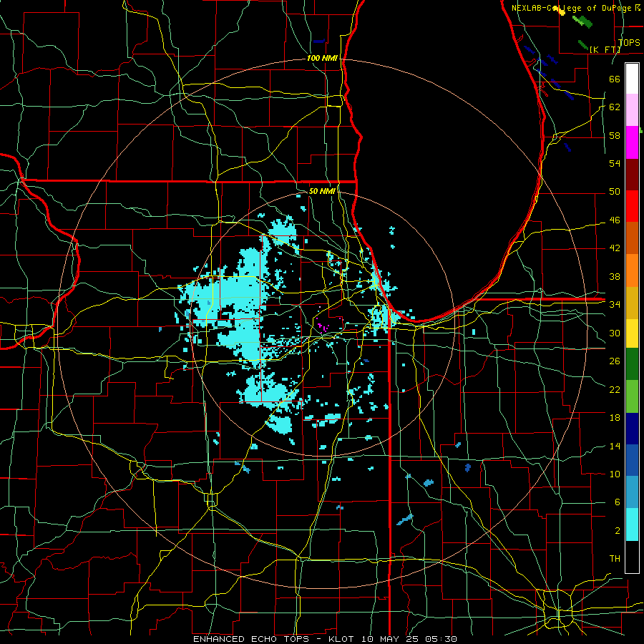Click the 38 legend value label
The image size is (644, 644).
click(615, 276)
